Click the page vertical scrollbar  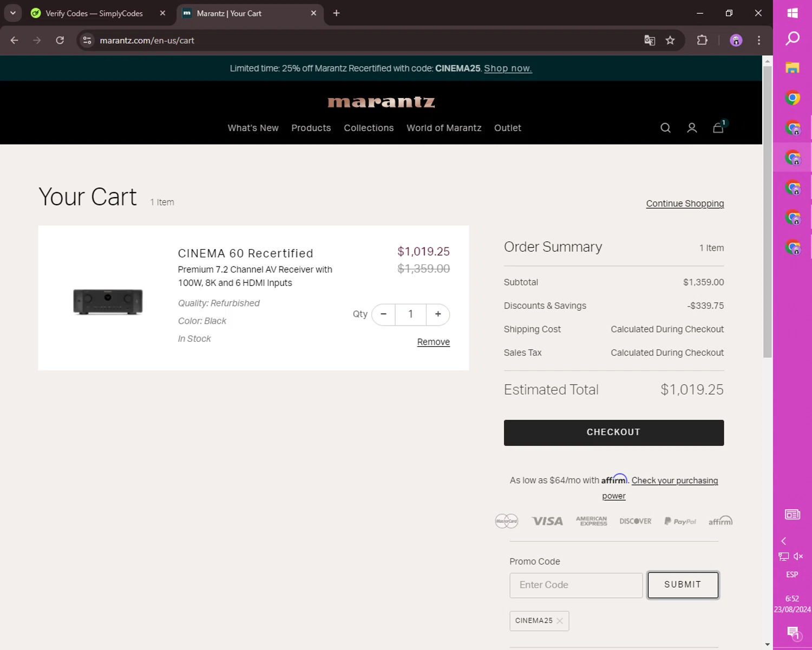(767, 211)
